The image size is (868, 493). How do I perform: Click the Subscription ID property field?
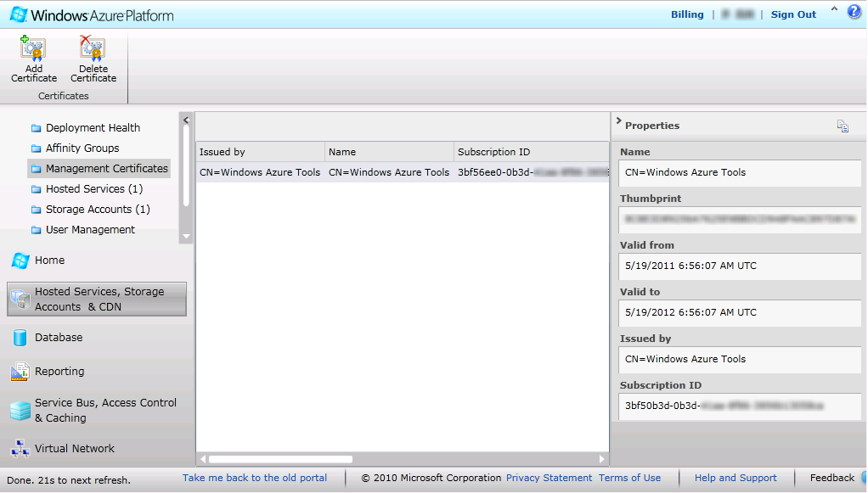(740, 406)
